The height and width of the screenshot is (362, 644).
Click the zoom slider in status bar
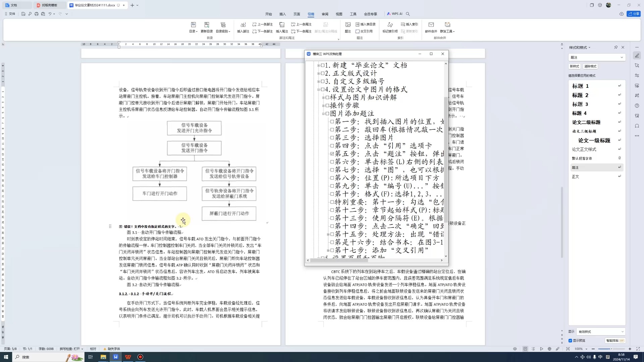(x=611, y=349)
